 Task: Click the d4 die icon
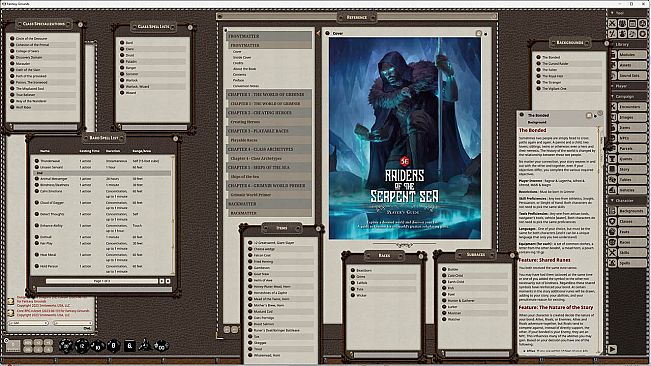(145, 345)
